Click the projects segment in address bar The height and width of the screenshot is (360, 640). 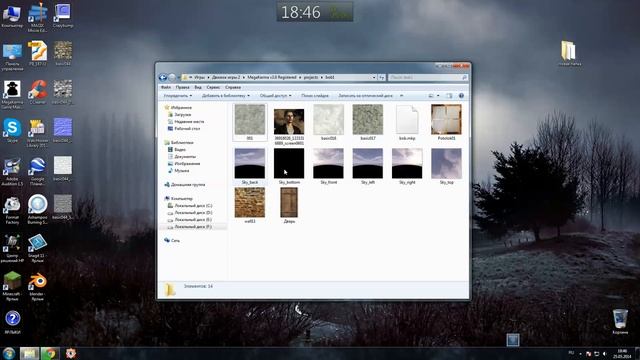coord(311,77)
